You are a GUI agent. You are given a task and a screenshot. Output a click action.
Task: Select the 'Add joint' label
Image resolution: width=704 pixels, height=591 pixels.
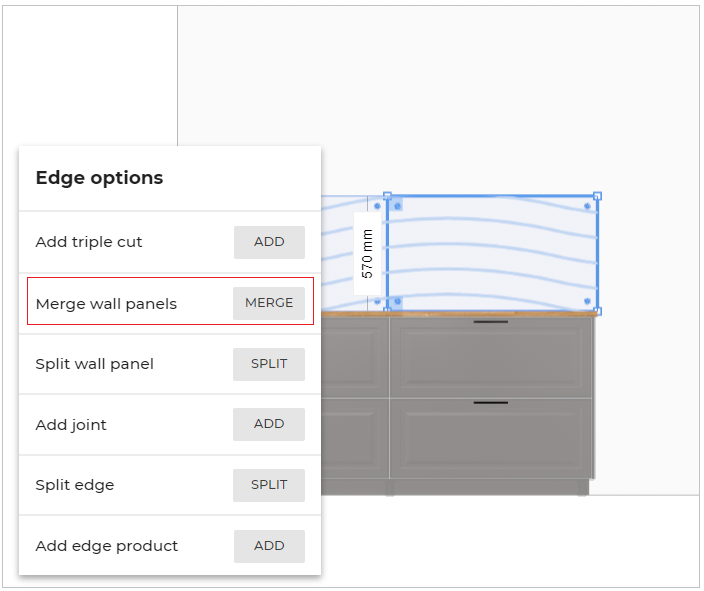[71, 425]
